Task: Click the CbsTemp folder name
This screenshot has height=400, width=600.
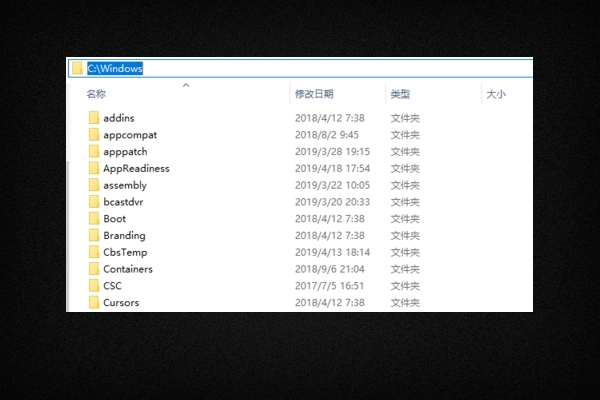Action: (125, 253)
